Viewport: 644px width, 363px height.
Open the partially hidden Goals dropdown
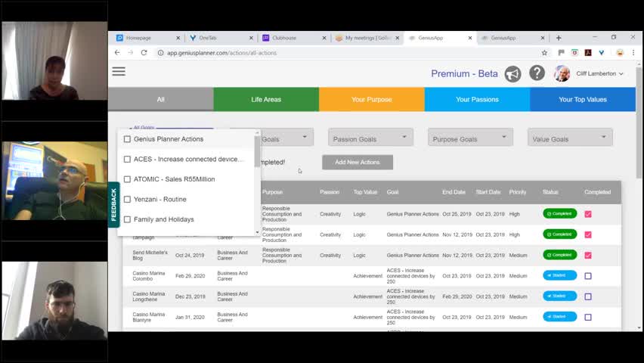tap(286, 138)
